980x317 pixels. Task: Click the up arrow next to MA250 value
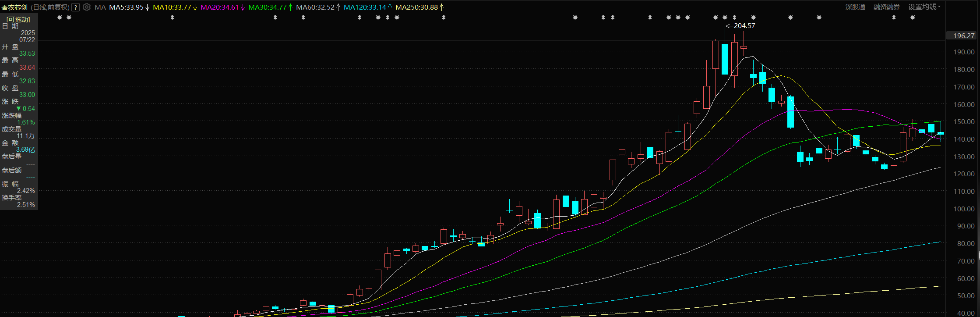441,7
